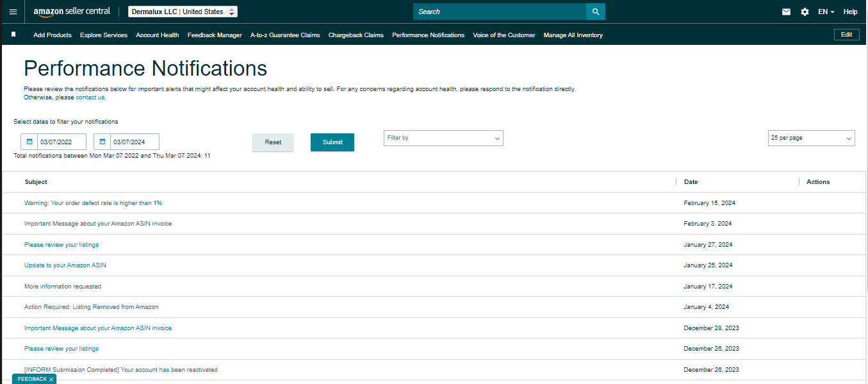Click the date February 15, 2024
The height and width of the screenshot is (384, 868).
[709, 203]
